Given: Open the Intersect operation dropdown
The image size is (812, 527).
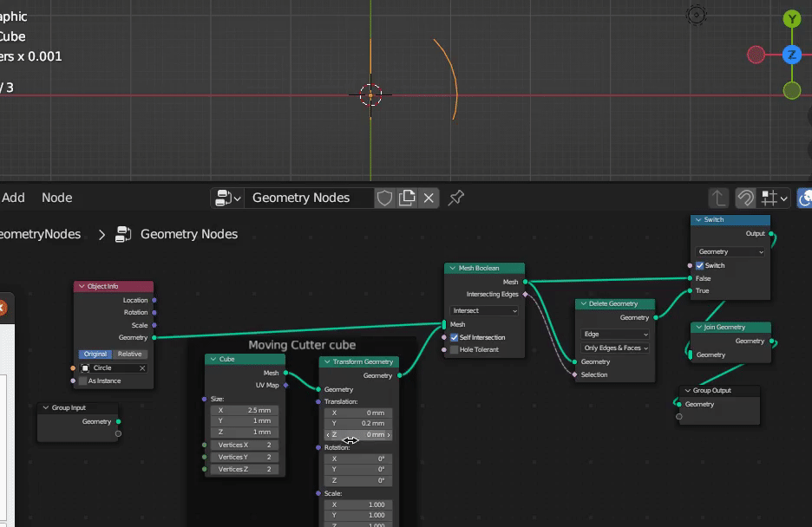Looking at the screenshot, I should click(484, 311).
